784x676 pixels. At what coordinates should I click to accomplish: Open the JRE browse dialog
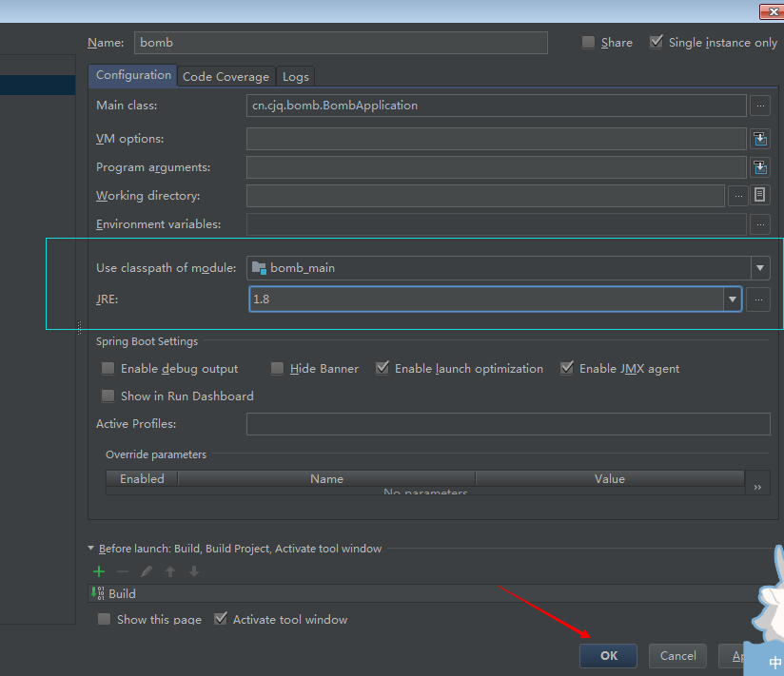[758, 299]
